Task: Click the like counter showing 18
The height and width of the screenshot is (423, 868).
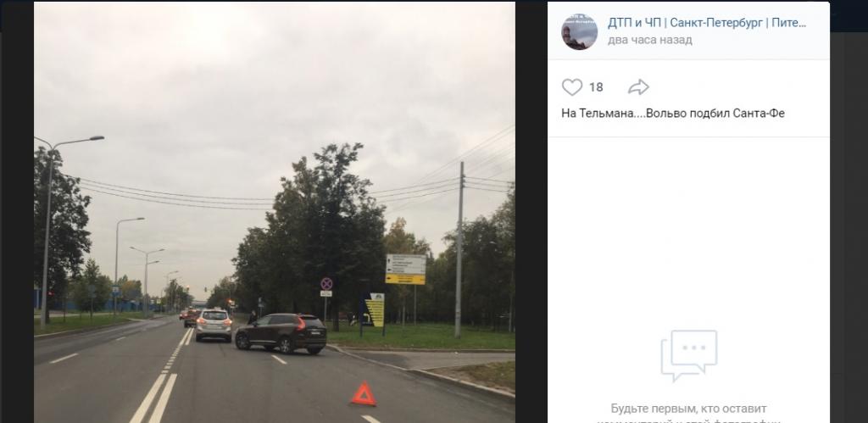Action: click(596, 87)
